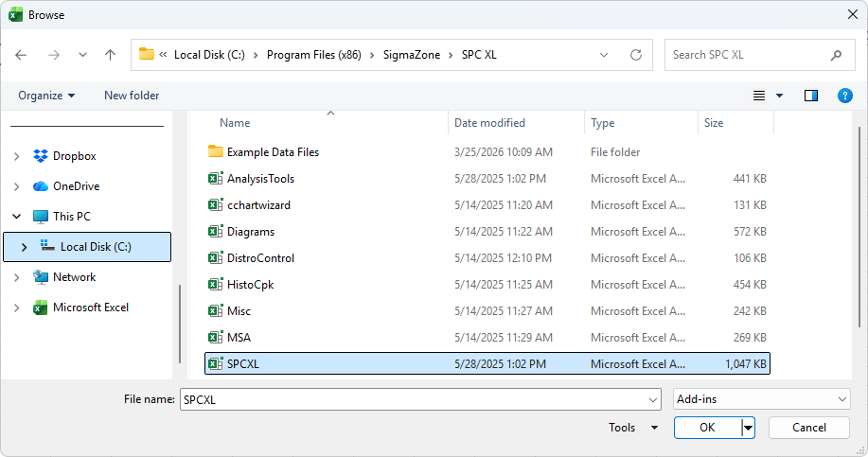868x457 pixels.
Task: Click the 'Misc' file name
Action: pos(239,311)
